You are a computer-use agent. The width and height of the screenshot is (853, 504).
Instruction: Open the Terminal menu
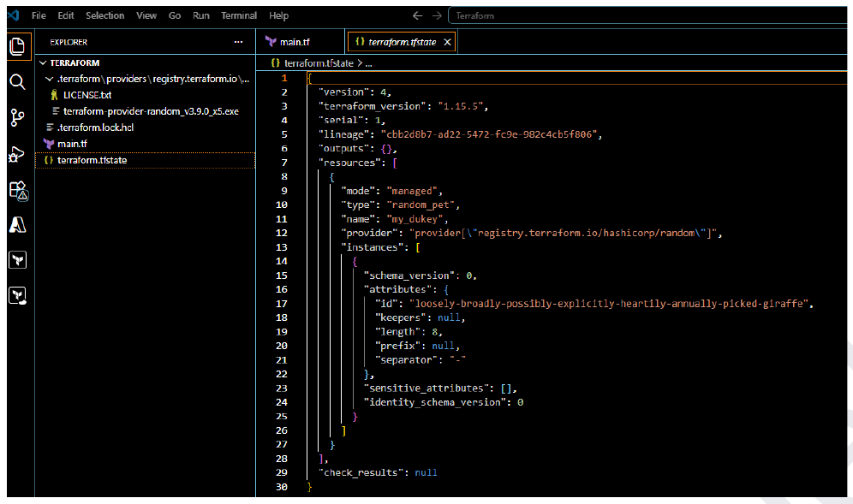pyautogui.click(x=239, y=15)
